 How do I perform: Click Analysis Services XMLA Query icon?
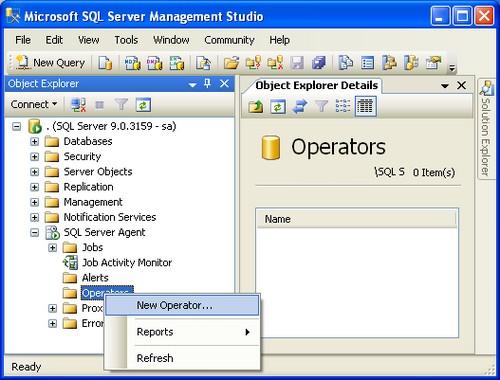pos(177,63)
